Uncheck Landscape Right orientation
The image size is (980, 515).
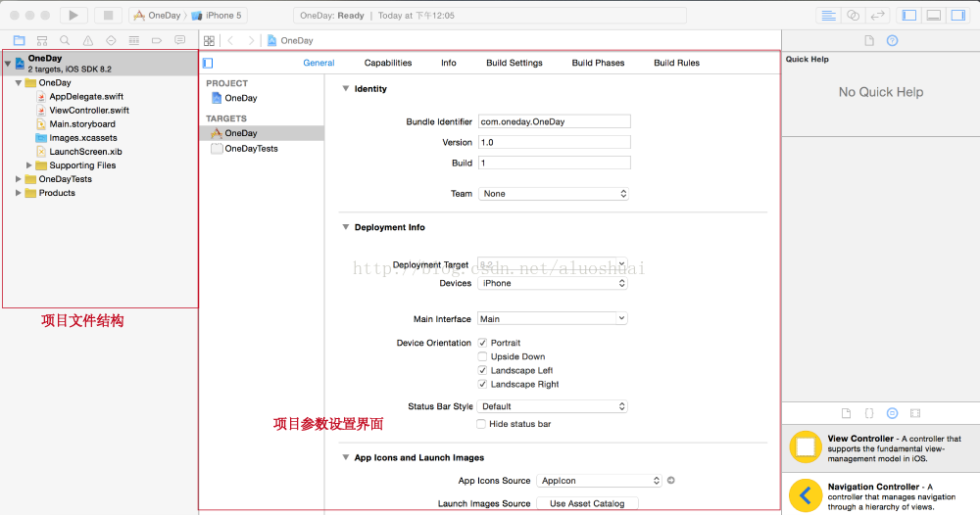(x=482, y=384)
